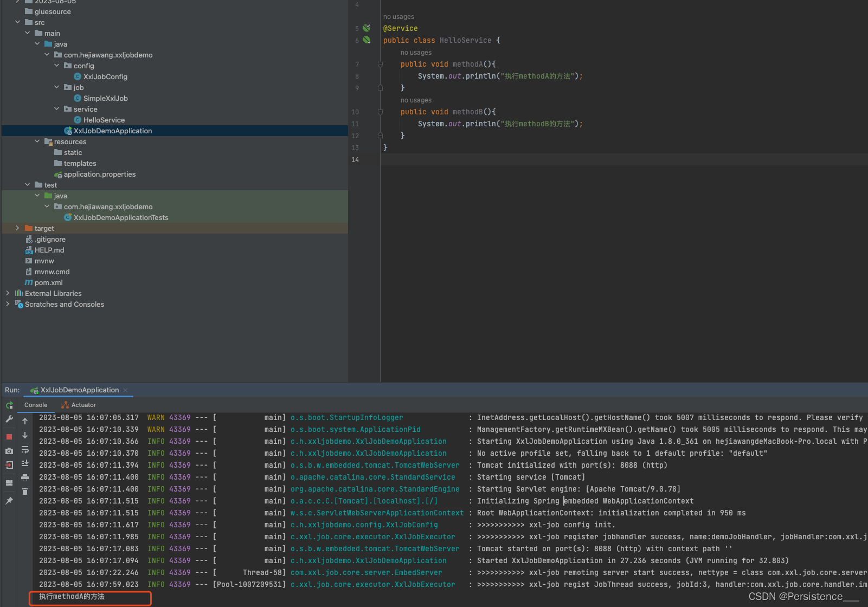Click console output '执行methodA的方法'

(x=72, y=596)
